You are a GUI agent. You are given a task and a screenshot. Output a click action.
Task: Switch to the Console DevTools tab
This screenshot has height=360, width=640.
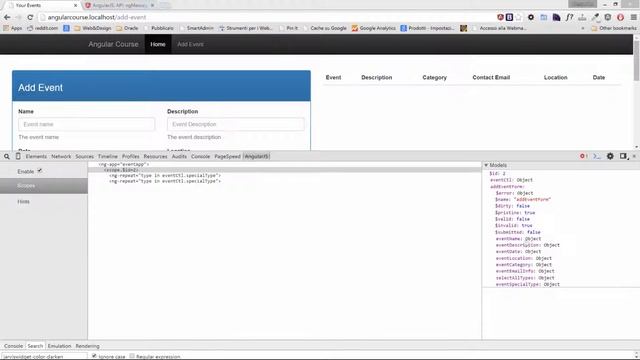pos(200,156)
